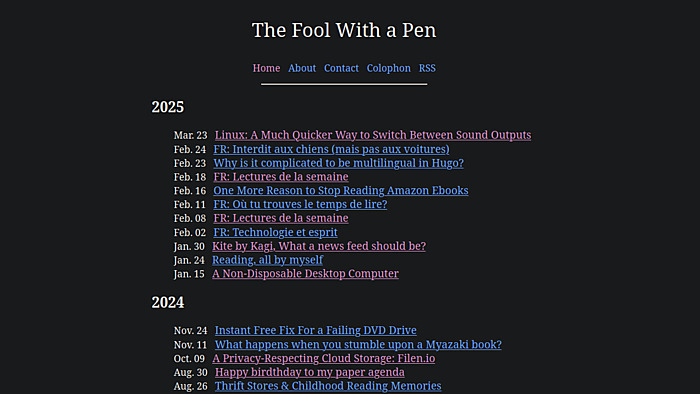Read Reading, all by myself post

click(267, 260)
